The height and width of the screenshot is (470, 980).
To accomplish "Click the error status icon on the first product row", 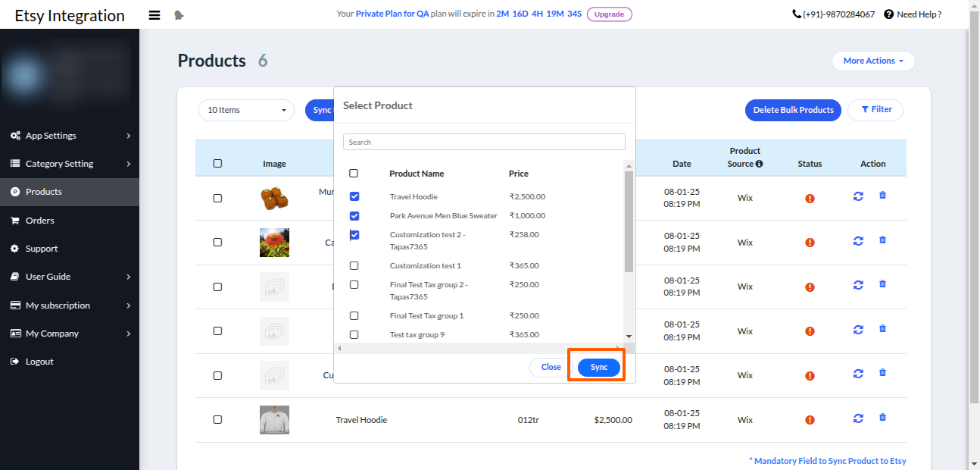I will click(810, 197).
